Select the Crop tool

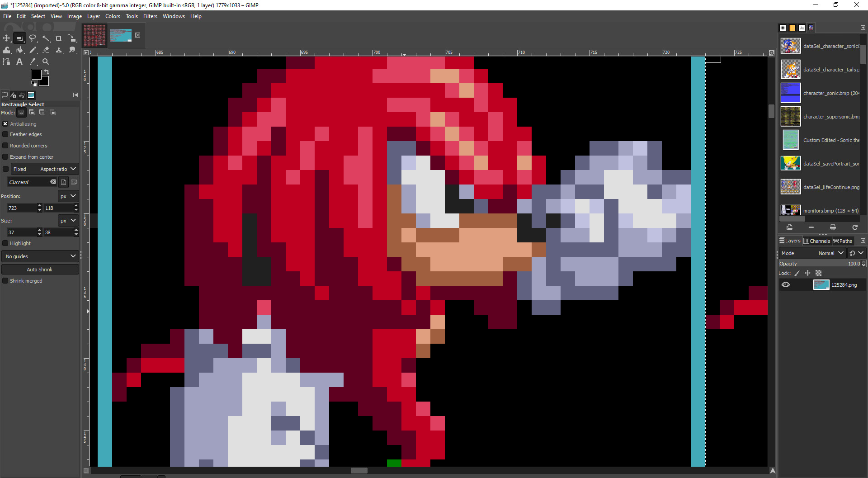tap(58, 38)
